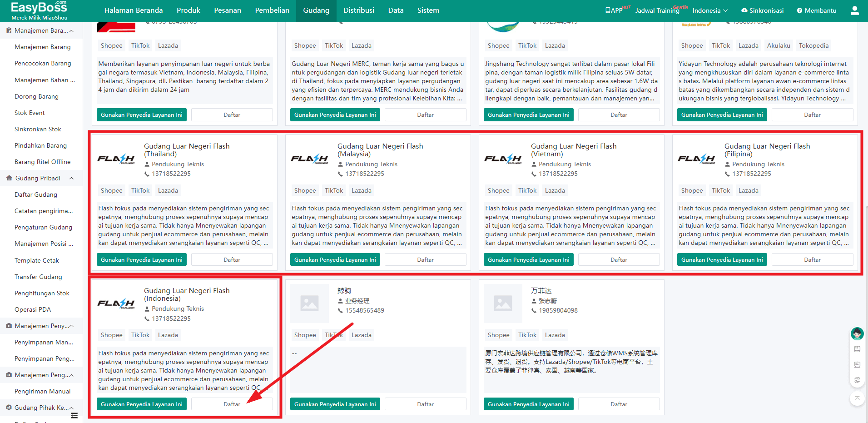The width and height of the screenshot is (868, 423).
Task: Click the Shopee tag on Flash Thailand card
Action: coord(112,190)
